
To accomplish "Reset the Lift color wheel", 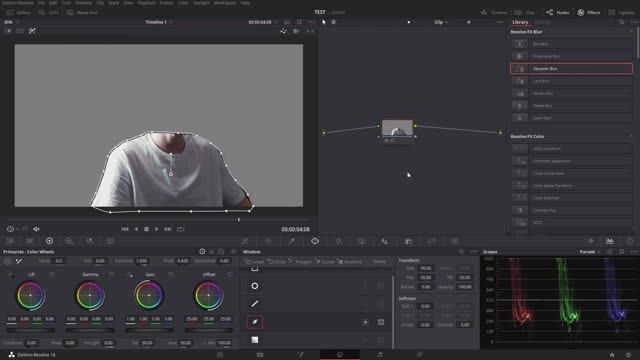I will [52, 275].
